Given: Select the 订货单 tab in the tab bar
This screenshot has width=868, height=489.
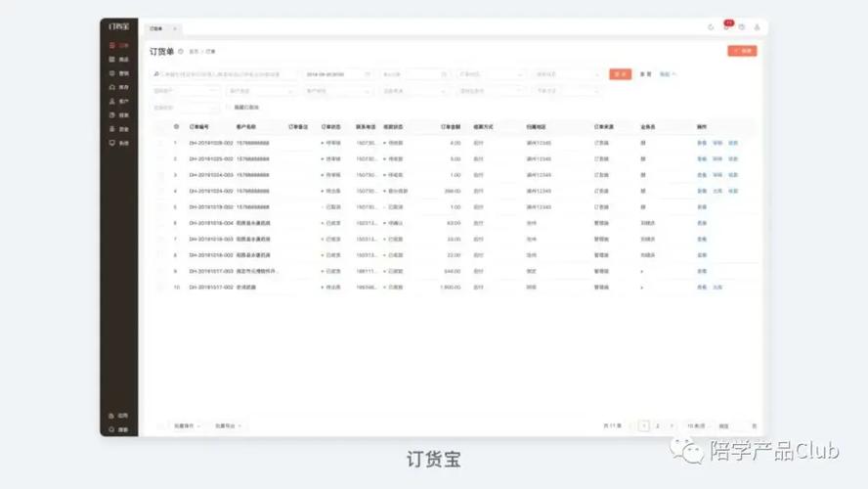Looking at the screenshot, I should click(156, 28).
